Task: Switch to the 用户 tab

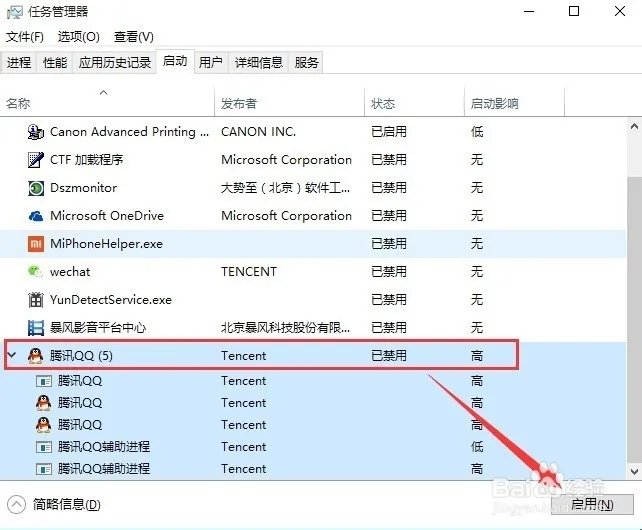Action: click(210, 62)
